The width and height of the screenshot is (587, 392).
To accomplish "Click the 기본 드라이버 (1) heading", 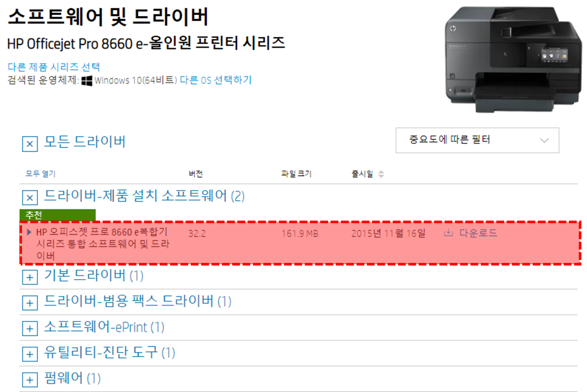I will [94, 275].
